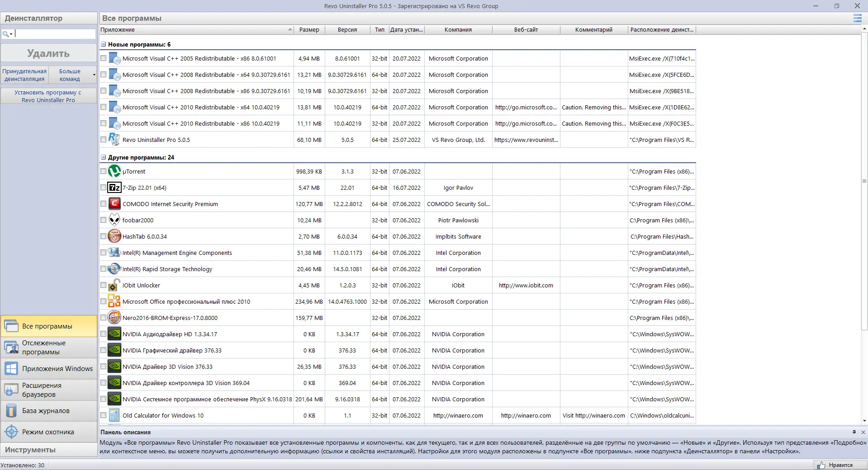Click the vertical scrollbar of program list
This screenshot has height=470, width=868.
pyautogui.click(x=864, y=181)
